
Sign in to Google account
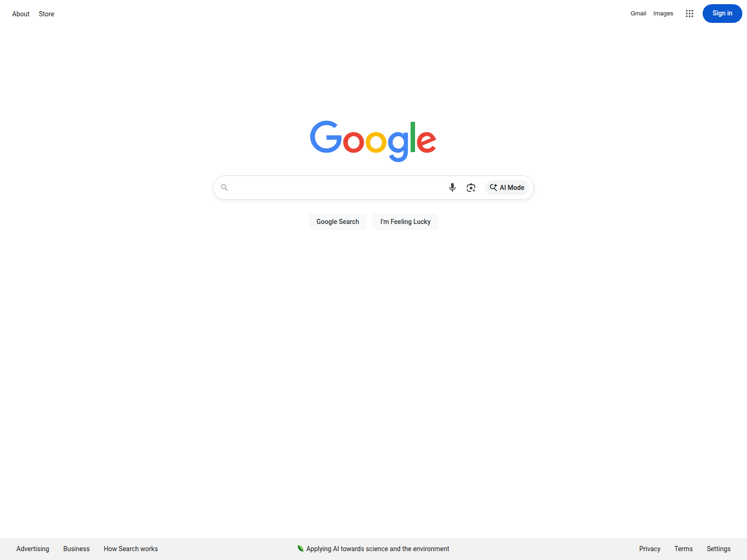[x=722, y=14]
